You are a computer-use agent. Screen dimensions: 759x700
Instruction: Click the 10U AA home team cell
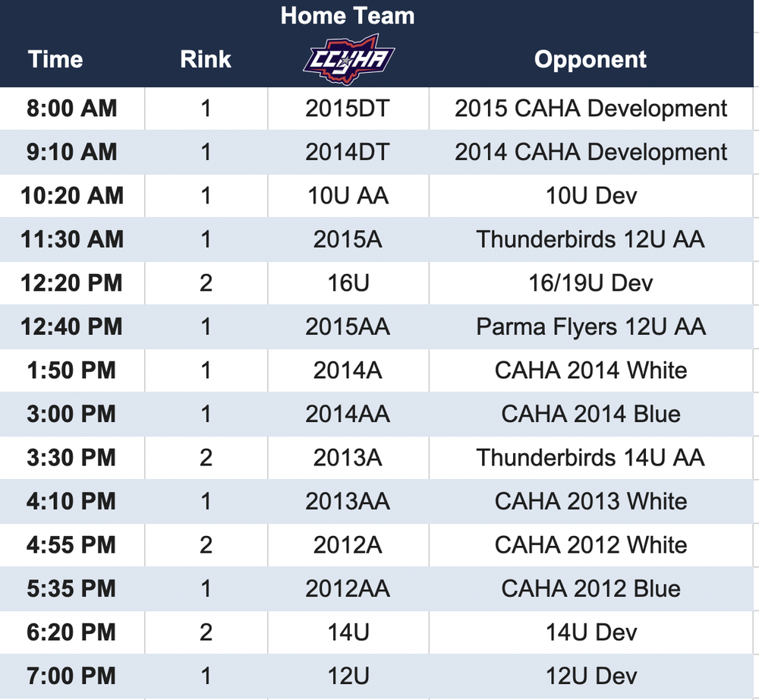click(348, 196)
